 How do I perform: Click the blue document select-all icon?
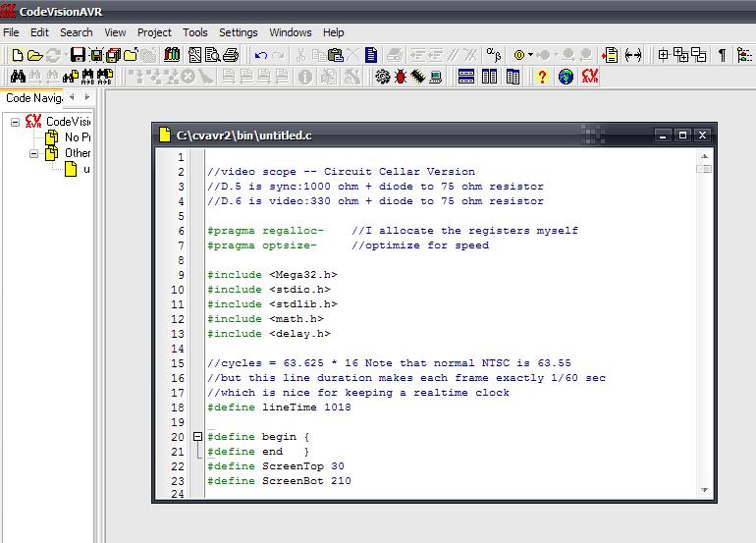[x=371, y=55]
